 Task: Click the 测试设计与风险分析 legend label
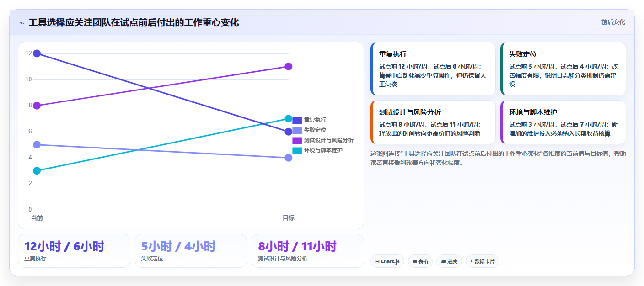[x=329, y=140]
